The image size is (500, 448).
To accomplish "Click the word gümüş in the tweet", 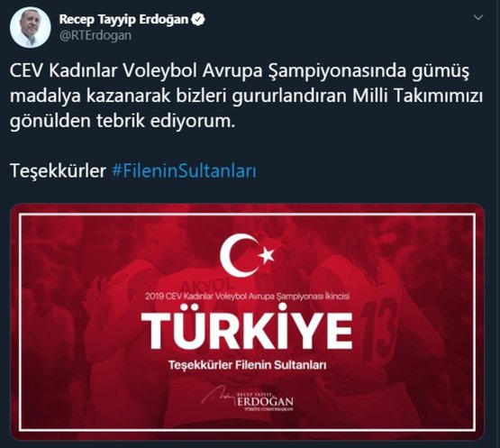I will [441, 72].
